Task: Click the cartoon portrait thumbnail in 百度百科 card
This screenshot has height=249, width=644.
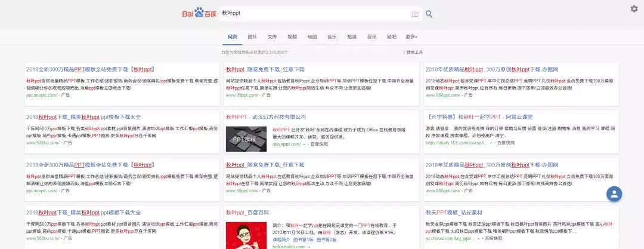Action: 246,235
